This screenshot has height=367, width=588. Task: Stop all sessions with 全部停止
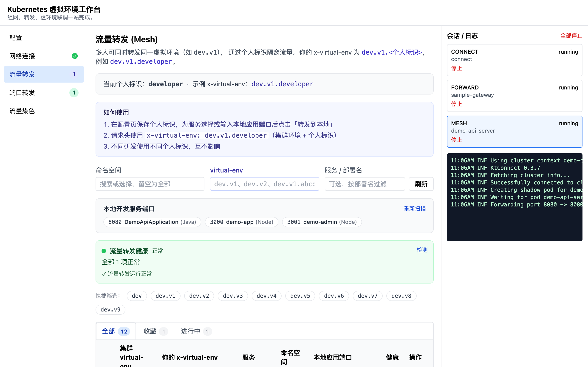(x=571, y=36)
